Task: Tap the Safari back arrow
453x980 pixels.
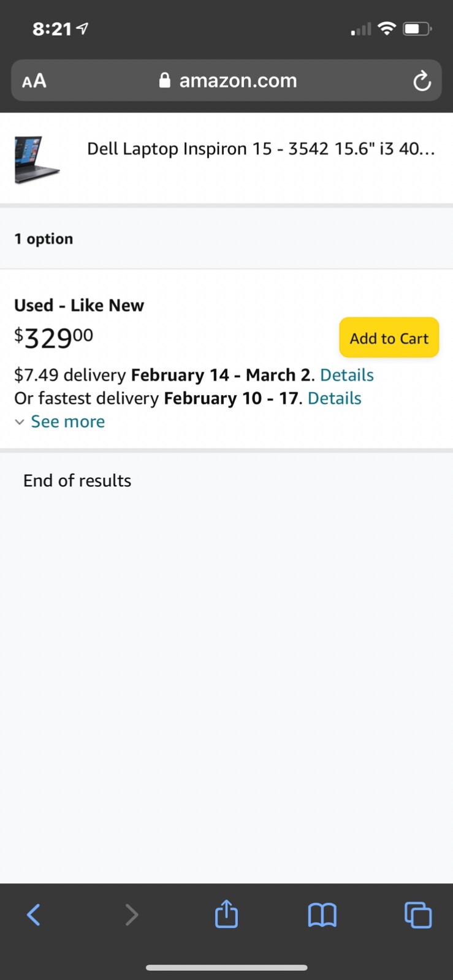Action: click(x=34, y=915)
